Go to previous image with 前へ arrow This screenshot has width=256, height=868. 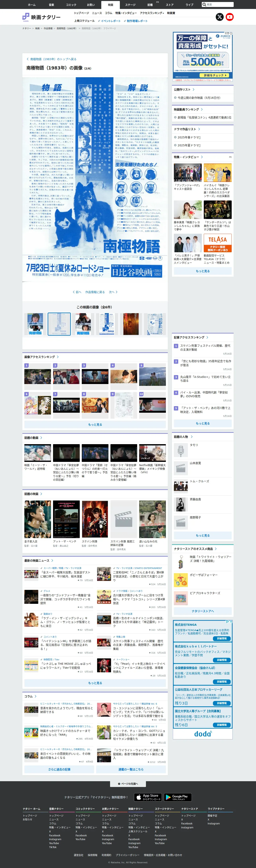77,292
